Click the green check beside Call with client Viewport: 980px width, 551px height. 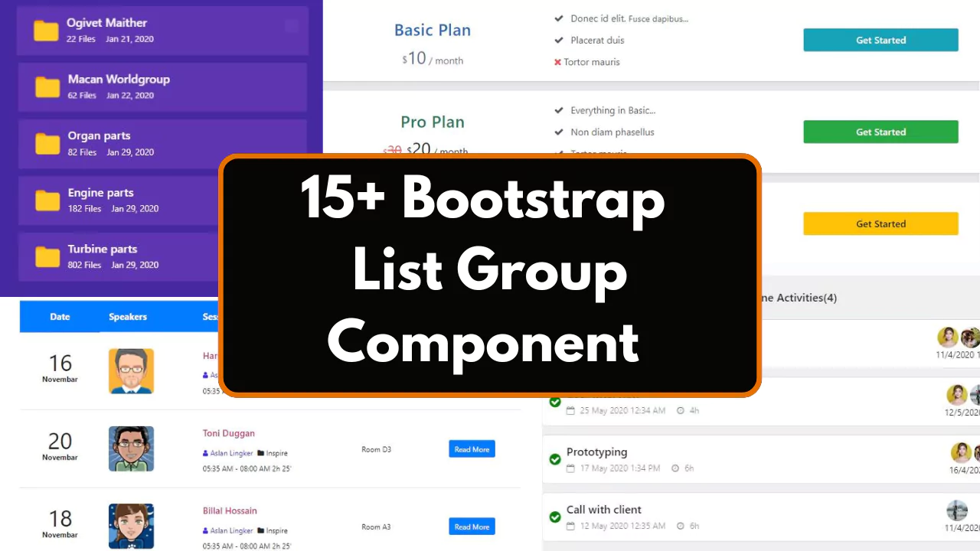[555, 517]
